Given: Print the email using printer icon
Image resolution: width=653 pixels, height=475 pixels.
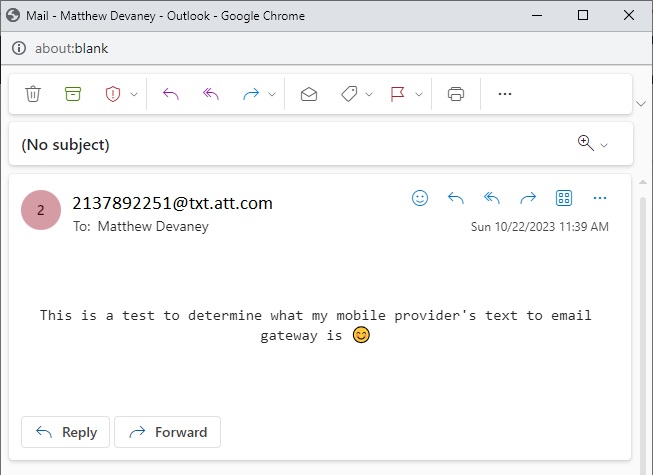Looking at the screenshot, I should [456, 94].
